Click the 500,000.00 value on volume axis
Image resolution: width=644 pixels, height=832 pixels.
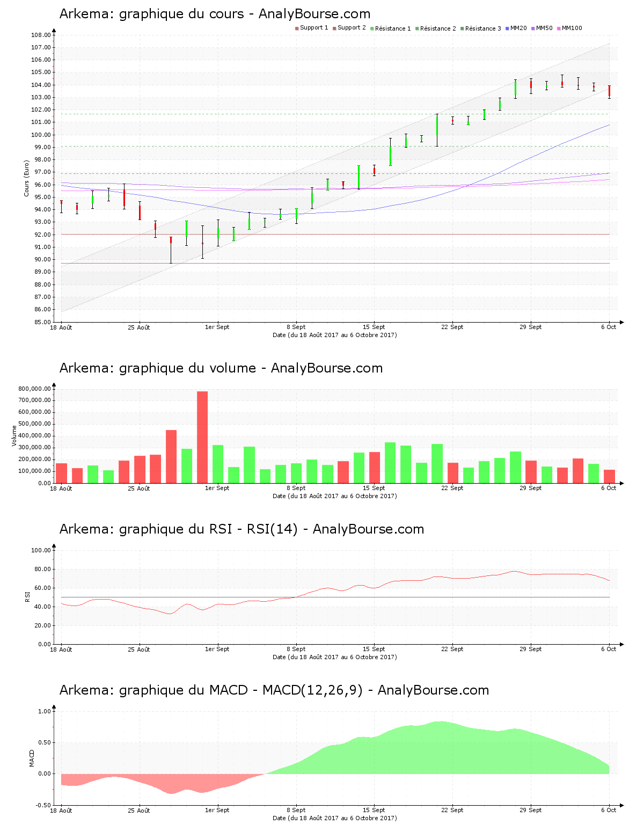point(34,424)
